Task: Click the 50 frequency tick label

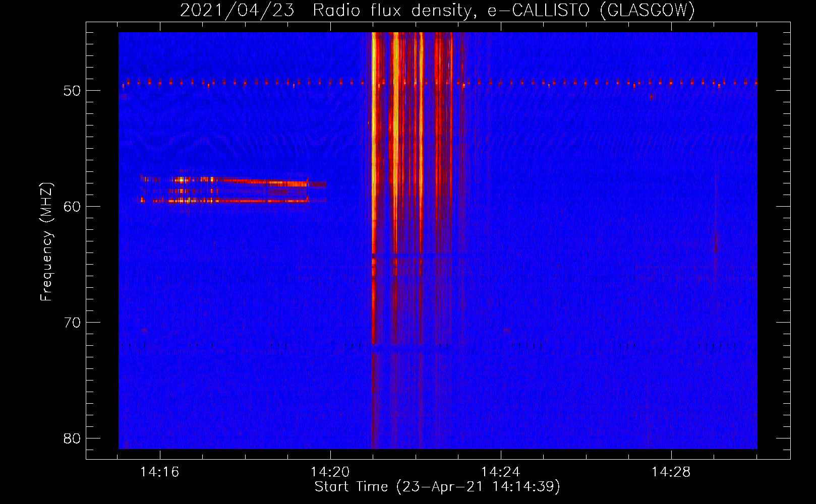Action: [72, 91]
